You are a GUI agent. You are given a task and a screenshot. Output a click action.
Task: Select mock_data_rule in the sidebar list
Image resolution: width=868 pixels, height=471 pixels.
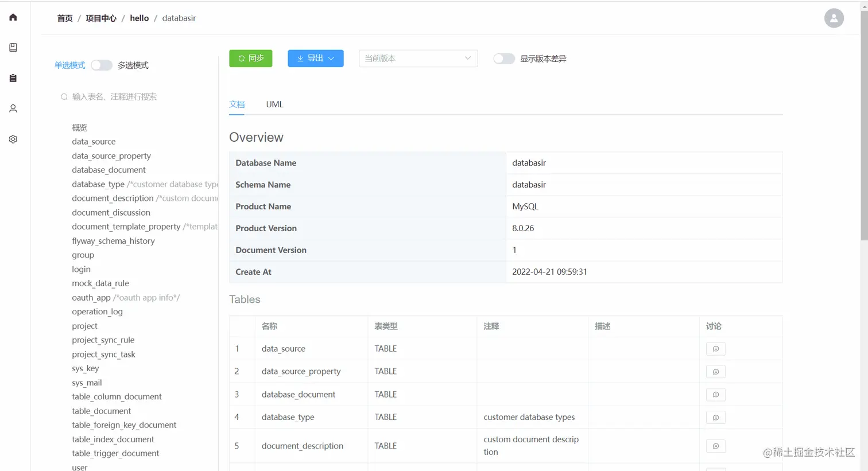tap(100, 283)
